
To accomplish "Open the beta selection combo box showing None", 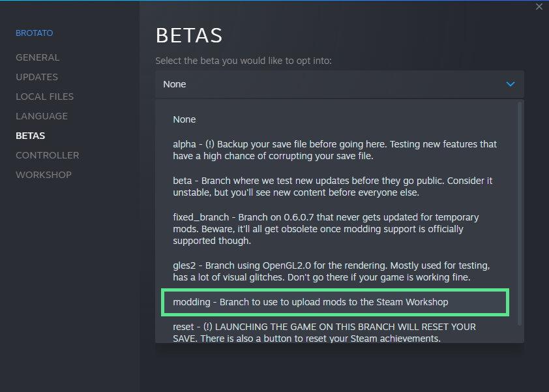I will (x=333, y=84).
